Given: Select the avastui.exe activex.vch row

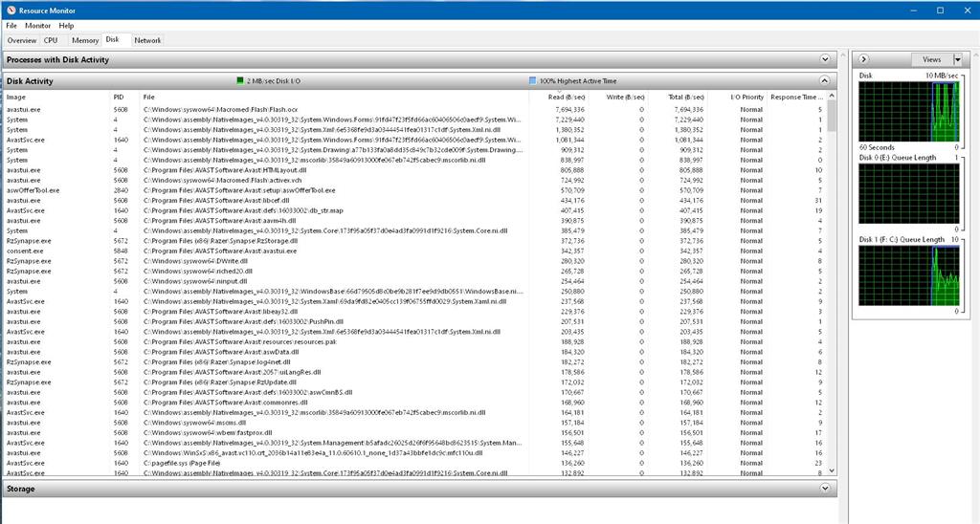Looking at the screenshot, I should pos(414,180).
